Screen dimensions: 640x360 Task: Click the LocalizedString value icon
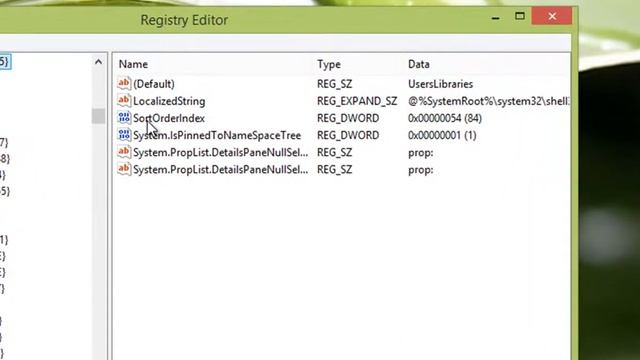coord(124,100)
